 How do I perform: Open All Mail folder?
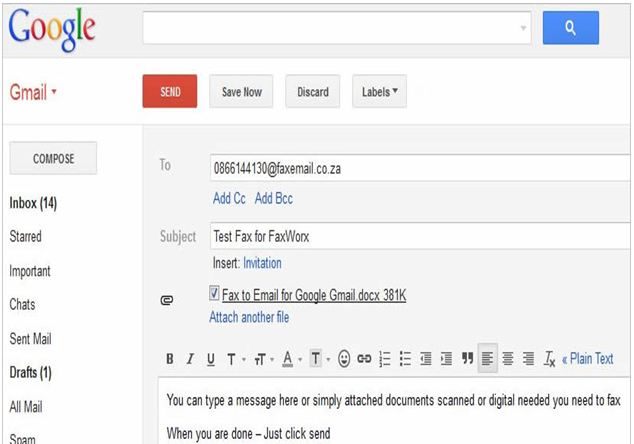(26, 406)
